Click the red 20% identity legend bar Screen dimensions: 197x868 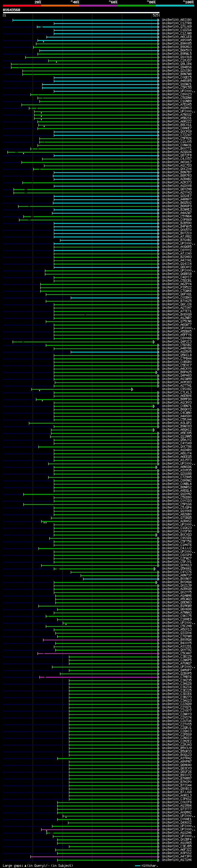[22, 6]
